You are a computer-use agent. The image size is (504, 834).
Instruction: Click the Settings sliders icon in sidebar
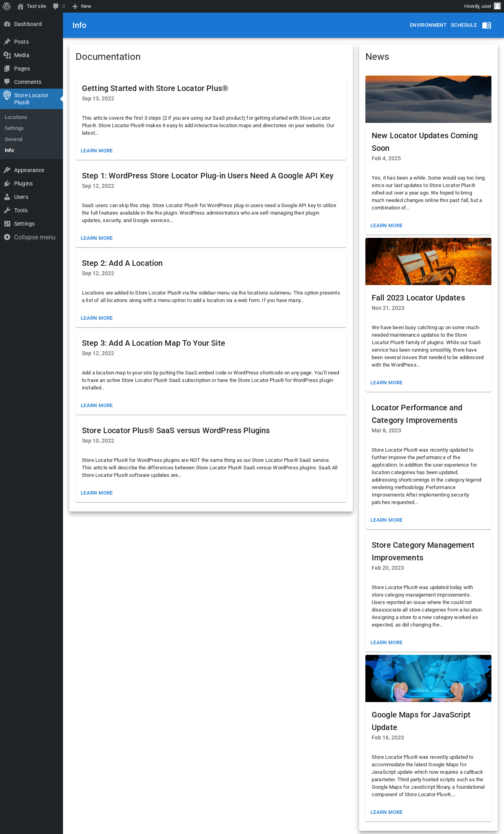point(7,224)
